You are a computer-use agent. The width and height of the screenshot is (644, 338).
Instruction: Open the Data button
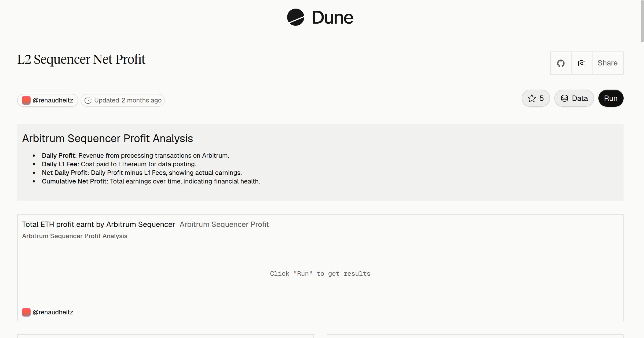click(574, 98)
